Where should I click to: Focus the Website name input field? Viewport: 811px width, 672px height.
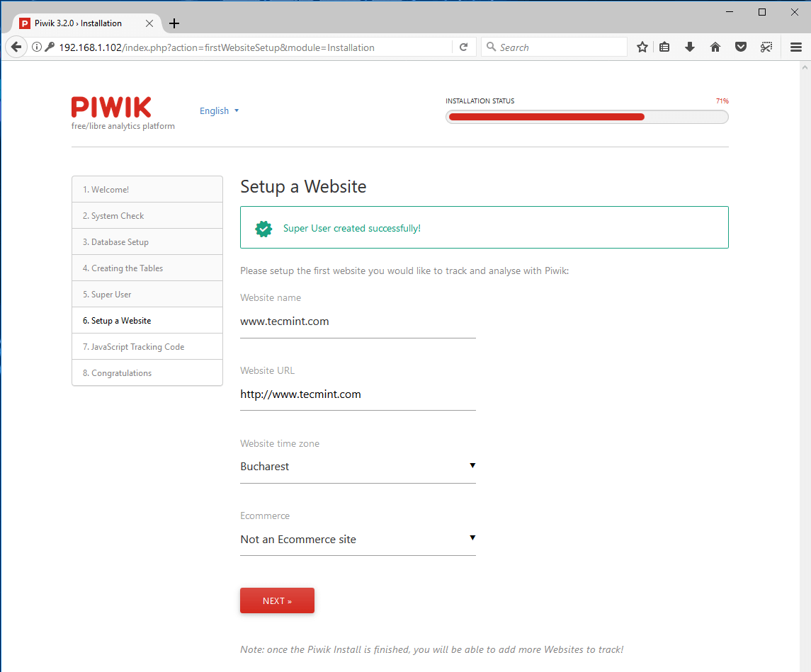pyautogui.click(x=358, y=321)
